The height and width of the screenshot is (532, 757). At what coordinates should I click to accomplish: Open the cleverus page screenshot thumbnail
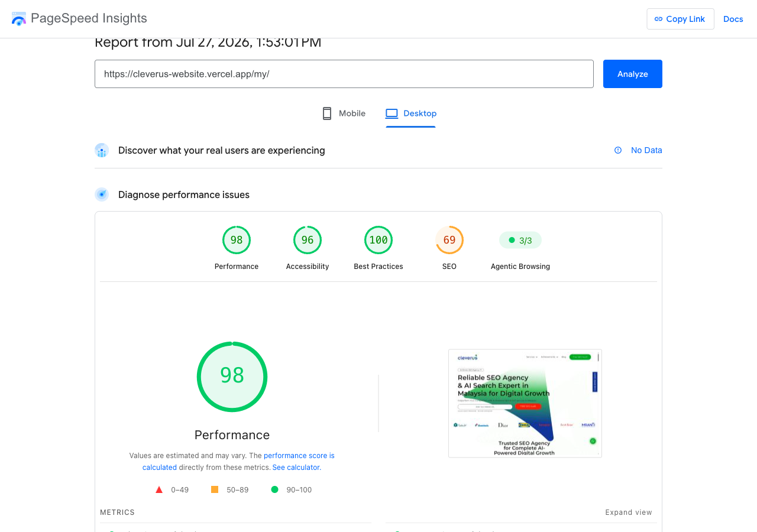pos(525,403)
